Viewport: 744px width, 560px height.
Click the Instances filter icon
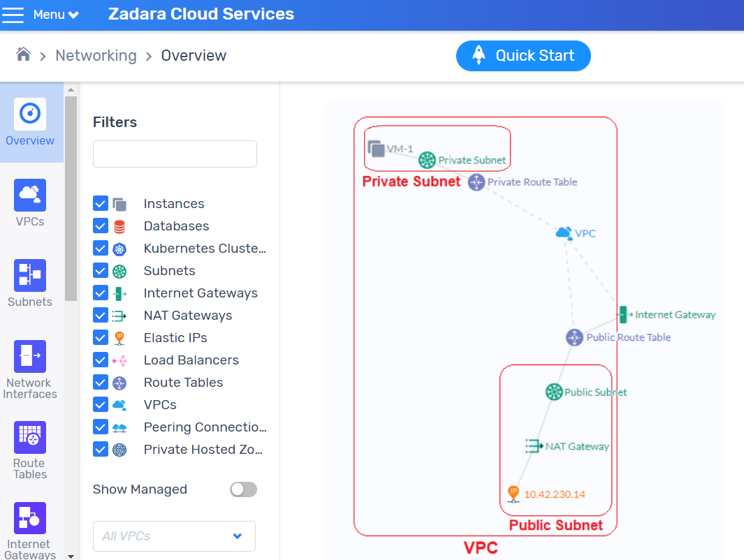pos(119,204)
